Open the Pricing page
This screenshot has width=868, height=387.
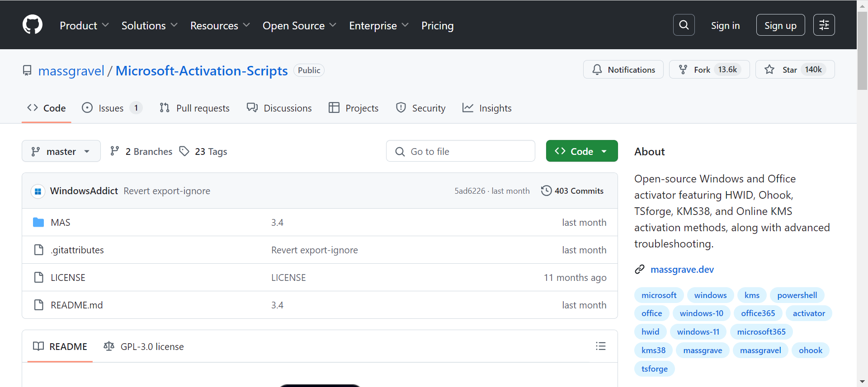(x=437, y=25)
